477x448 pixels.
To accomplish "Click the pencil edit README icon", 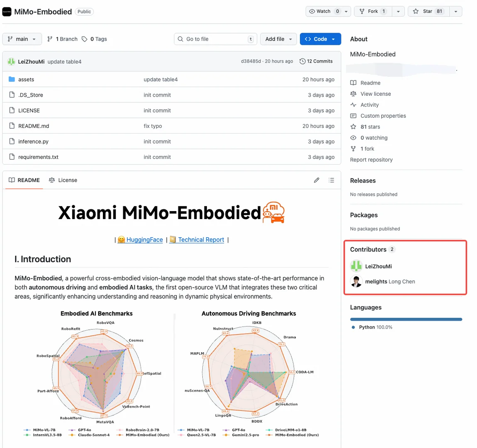I will pos(316,180).
